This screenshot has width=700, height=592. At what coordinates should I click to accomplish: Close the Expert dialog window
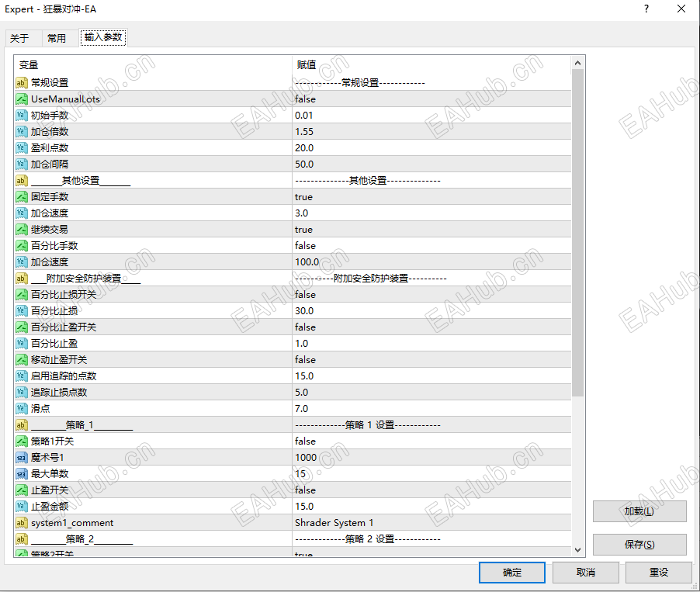pyautogui.click(x=681, y=9)
